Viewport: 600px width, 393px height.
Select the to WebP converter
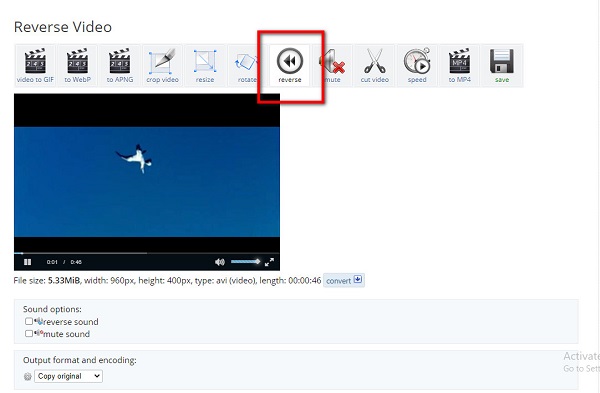78,65
